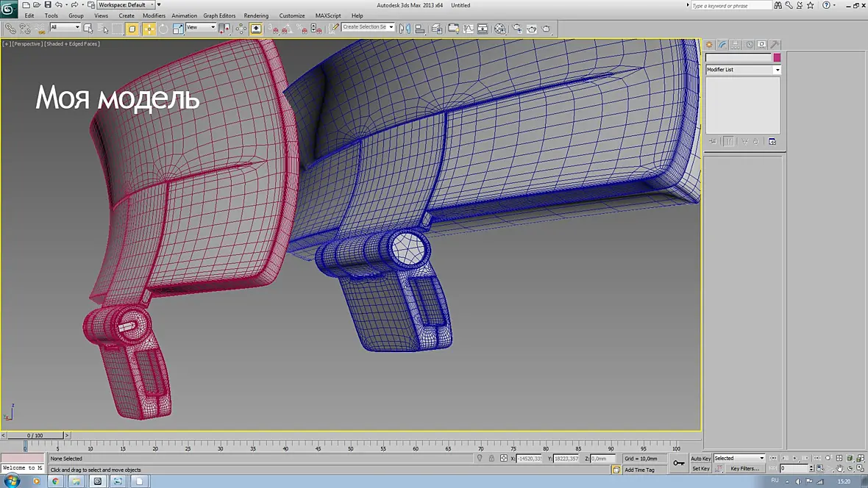Click the Perspective viewport label
868x488 pixels.
coord(26,43)
